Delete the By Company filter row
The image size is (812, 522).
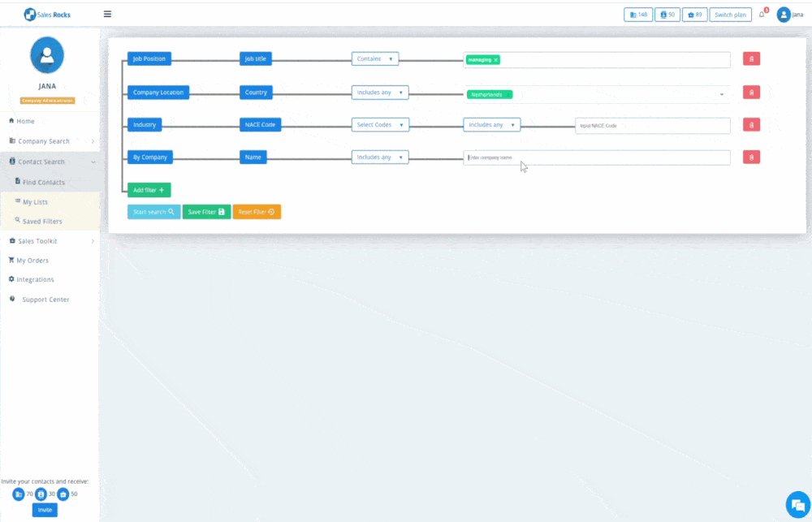click(751, 157)
